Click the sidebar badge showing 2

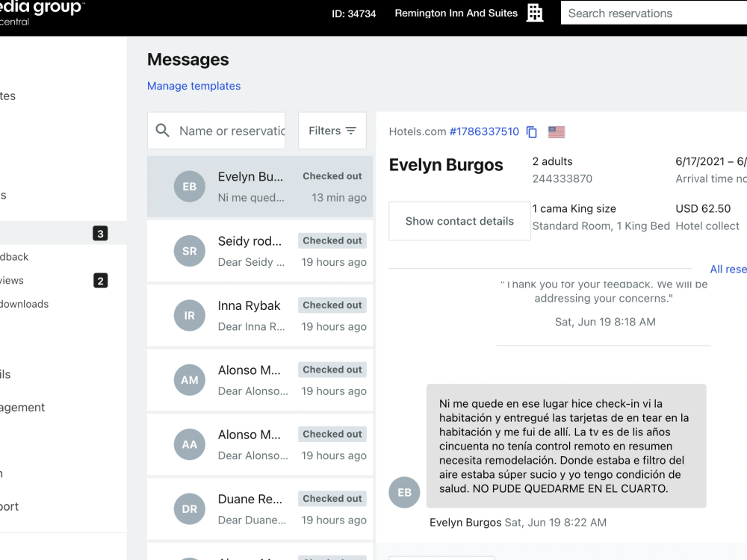pos(100,281)
